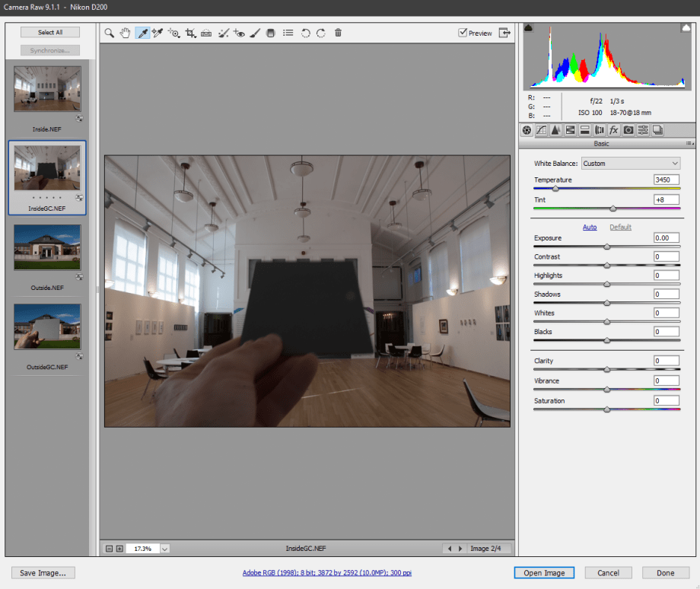Open the Presets panel
This screenshot has height=589, width=700.
point(643,130)
